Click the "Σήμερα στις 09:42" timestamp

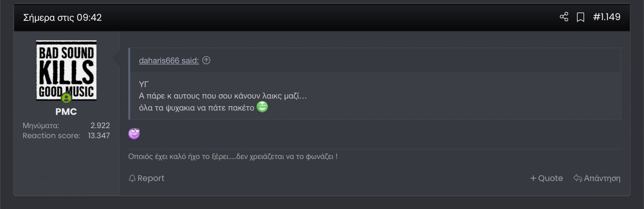62,17
